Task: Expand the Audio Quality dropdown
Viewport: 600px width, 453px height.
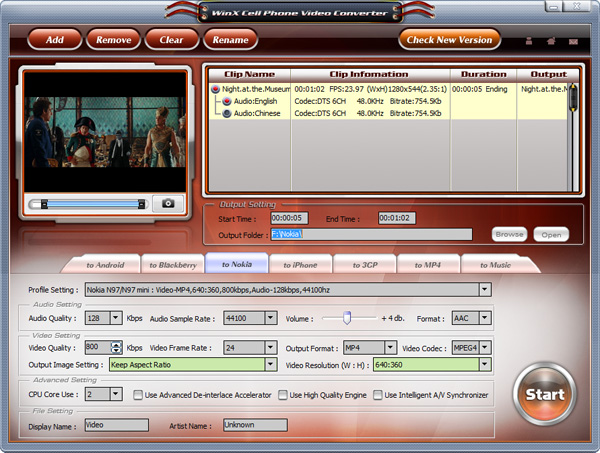Action: (116, 318)
